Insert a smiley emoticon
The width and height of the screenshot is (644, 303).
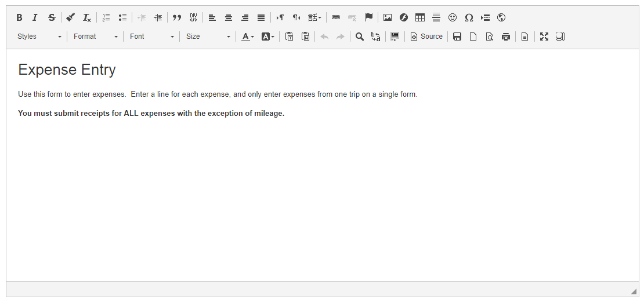tap(453, 17)
